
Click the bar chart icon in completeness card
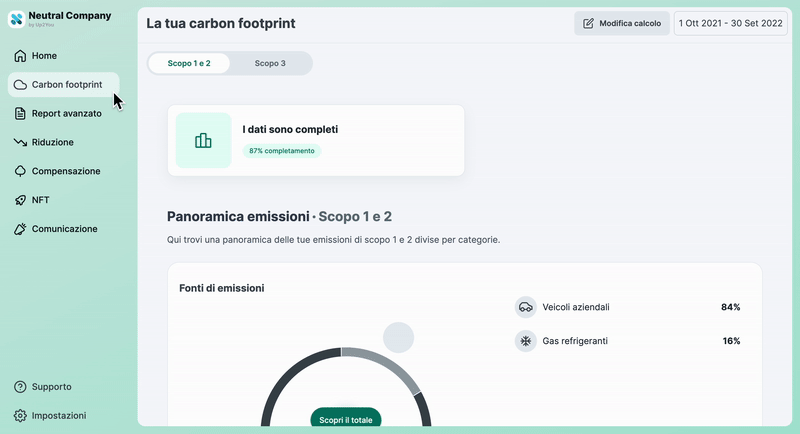[x=203, y=141]
